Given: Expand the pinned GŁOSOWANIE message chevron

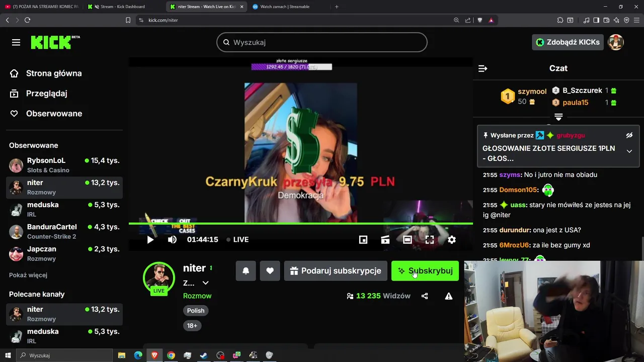Looking at the screenshot, I should point(629,151).
